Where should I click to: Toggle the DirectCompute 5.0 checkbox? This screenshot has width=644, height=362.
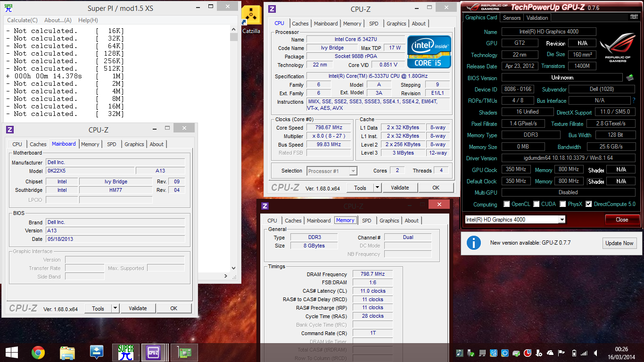pos(588,204)
